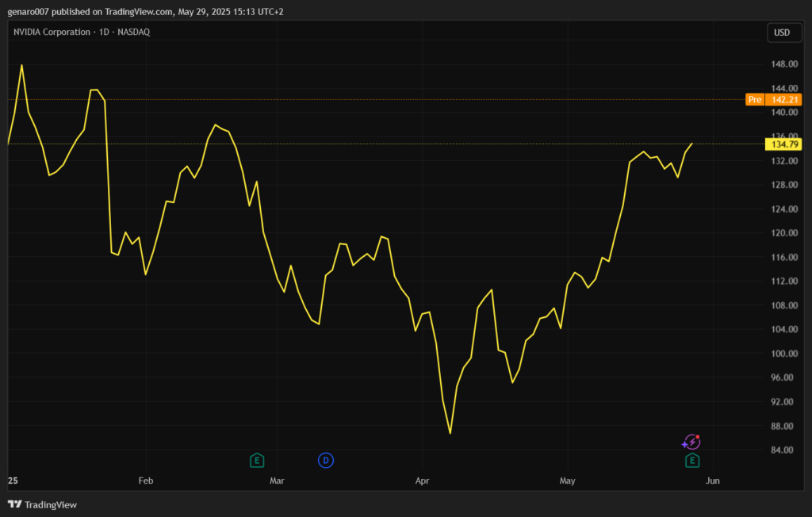
Task: Click the Apr label on the time axis
Action: (422, 481)
